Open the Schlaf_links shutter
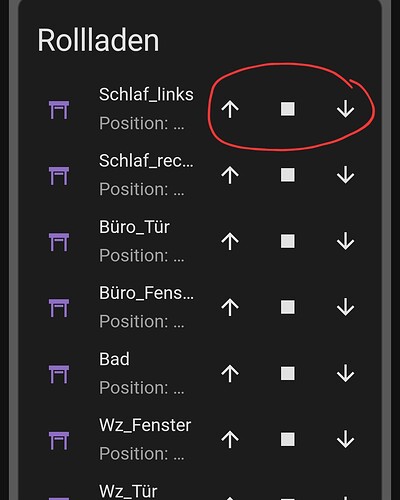Screen dimensions: 400x500 click(x=230, y=109)
